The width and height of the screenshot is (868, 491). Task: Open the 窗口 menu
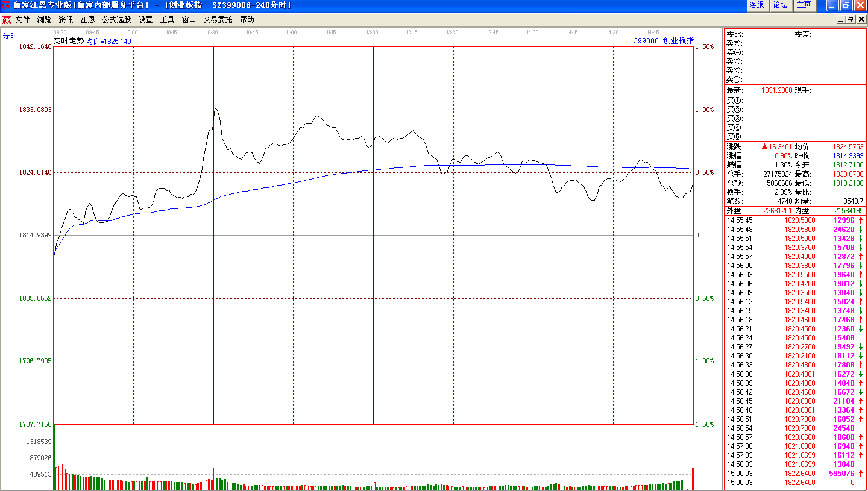pyautogui.click(x=189, y=20)
